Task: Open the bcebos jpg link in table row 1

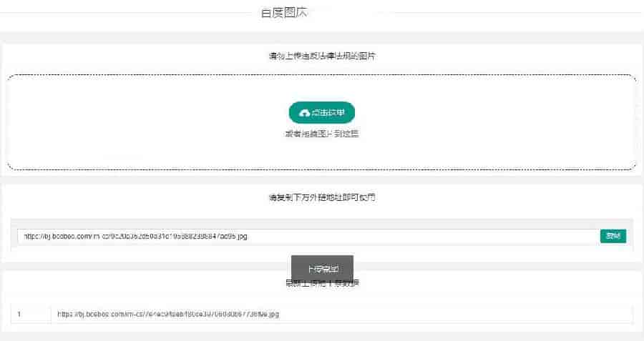Action: click(168, 314)
